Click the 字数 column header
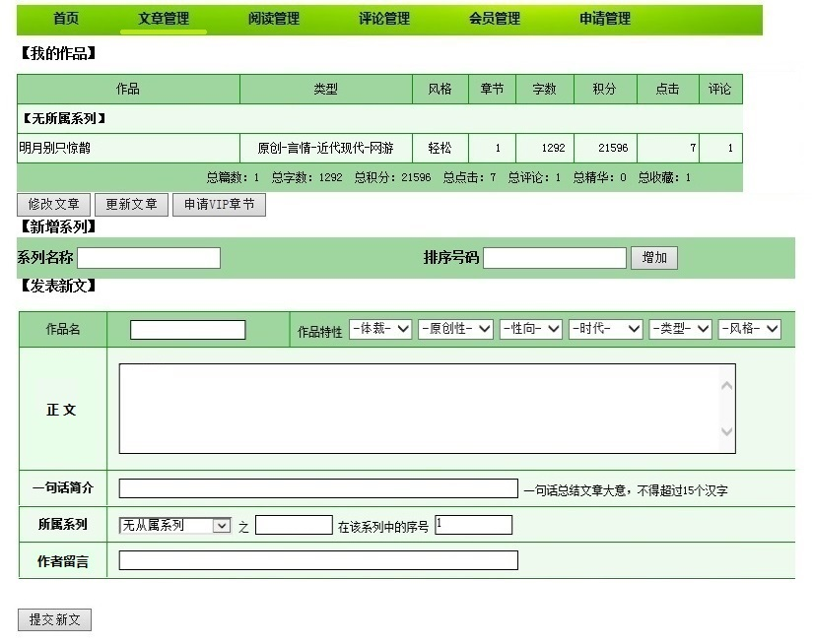Screen dimensions: 813x644 point(544,89)
